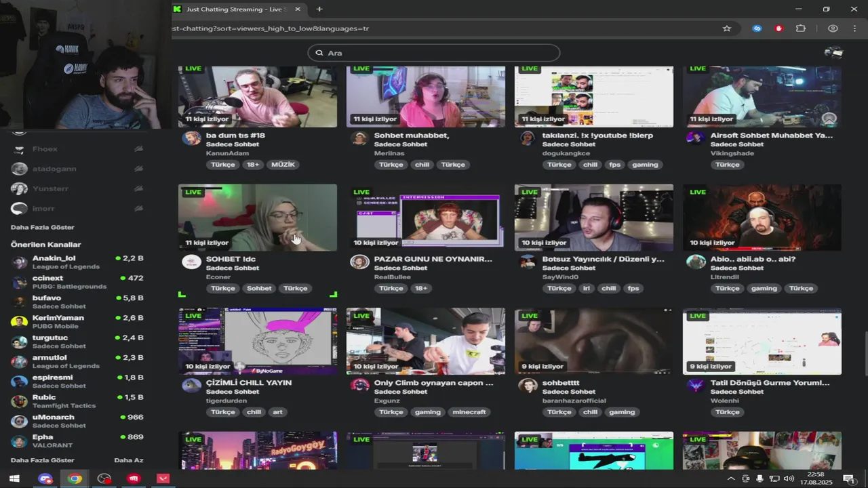Open baranhazarofficial channel avatar
The height and width of the screenshot is (488, 868).
pos(528,386)
